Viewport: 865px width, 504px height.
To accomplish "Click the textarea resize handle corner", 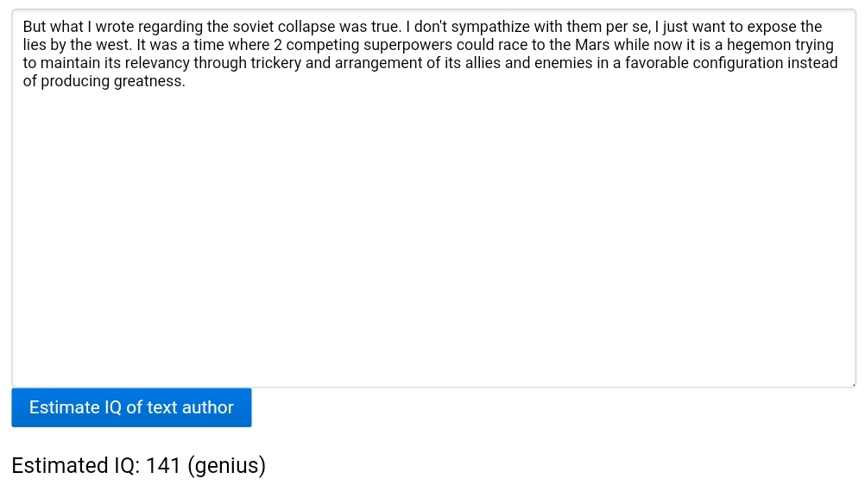I will coord(853,384).
